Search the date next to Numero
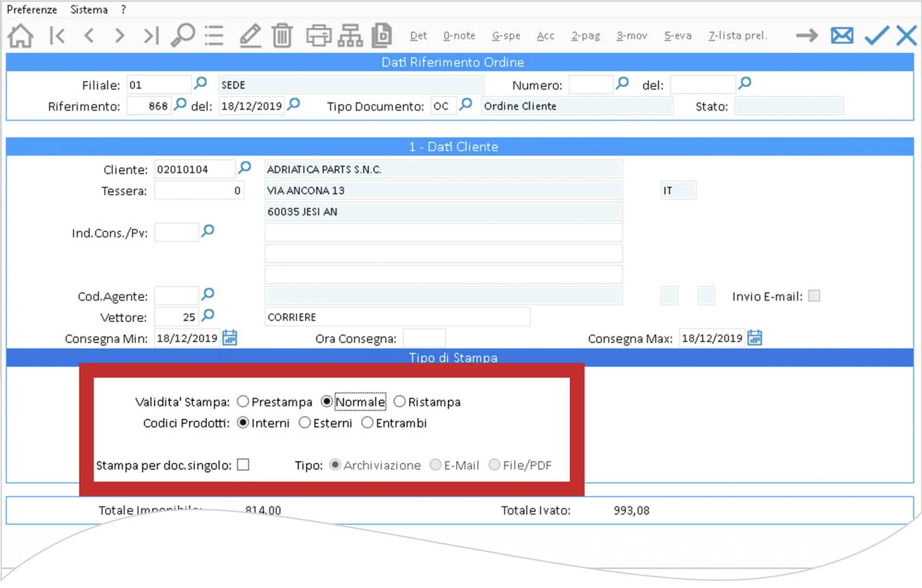Image resolution: width=922 pixels, height=588 pixels. [745, 83]
